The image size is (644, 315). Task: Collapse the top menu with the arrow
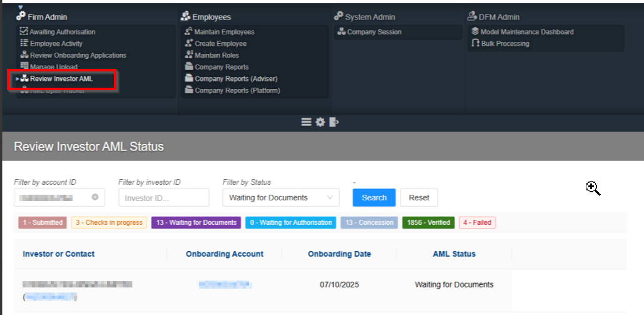pos(21,8)
